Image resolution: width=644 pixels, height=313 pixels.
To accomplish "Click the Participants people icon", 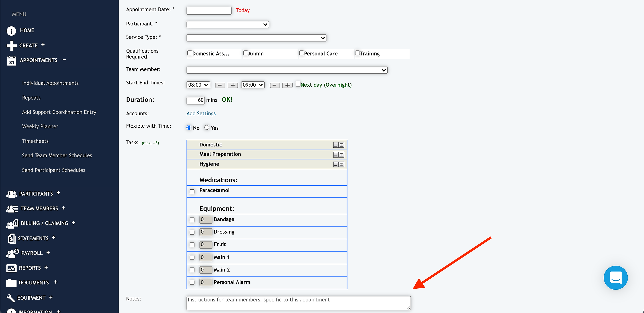I will 12,194.
